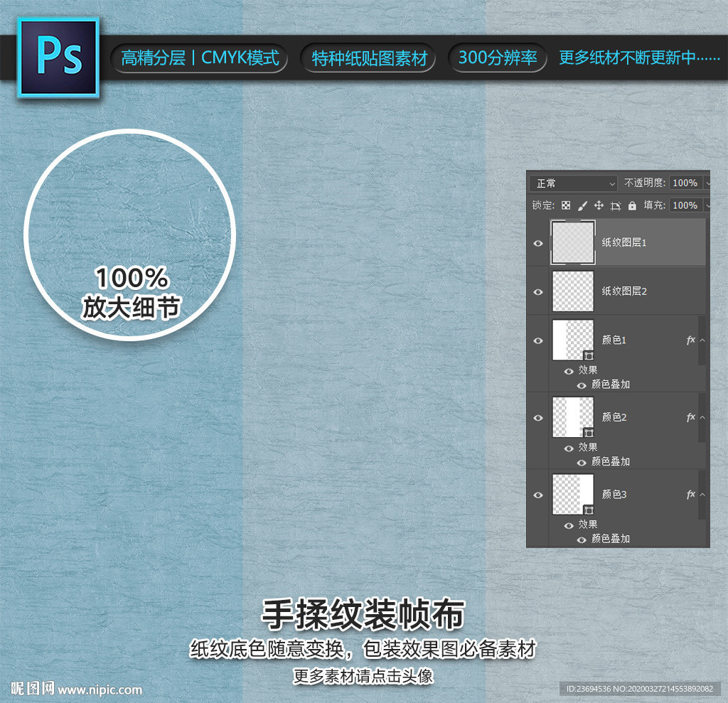This screenshot has height=703, width=728.
Task: Click layer name 纸纹图层2
Action: [x=624, y=291]
